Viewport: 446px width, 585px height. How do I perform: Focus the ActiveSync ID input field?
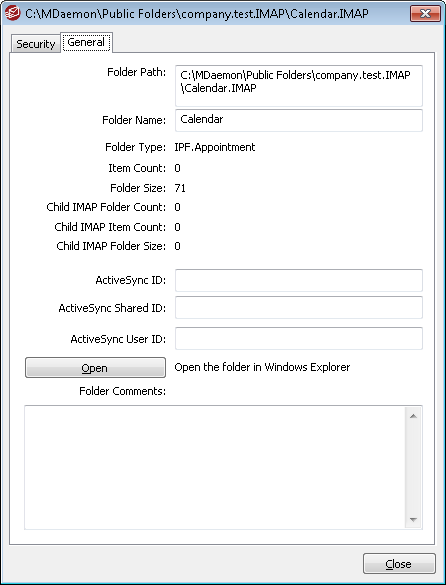tap(299, 280)
